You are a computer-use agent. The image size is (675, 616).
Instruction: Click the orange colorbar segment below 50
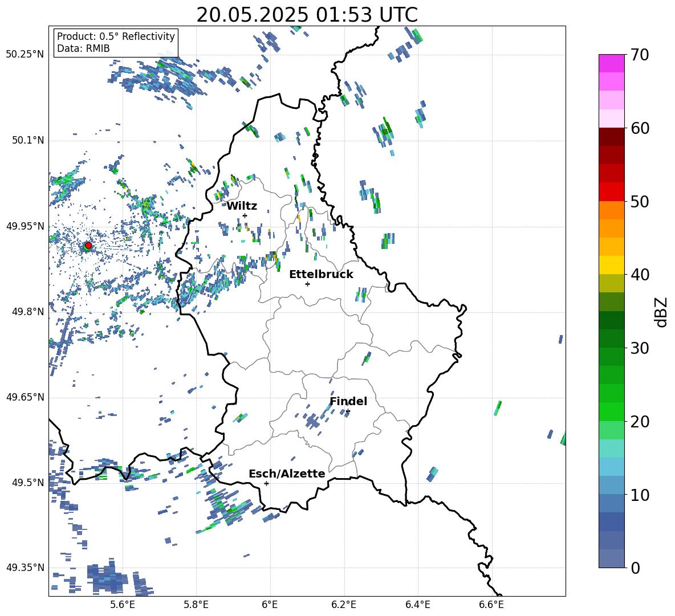point(611,210)
